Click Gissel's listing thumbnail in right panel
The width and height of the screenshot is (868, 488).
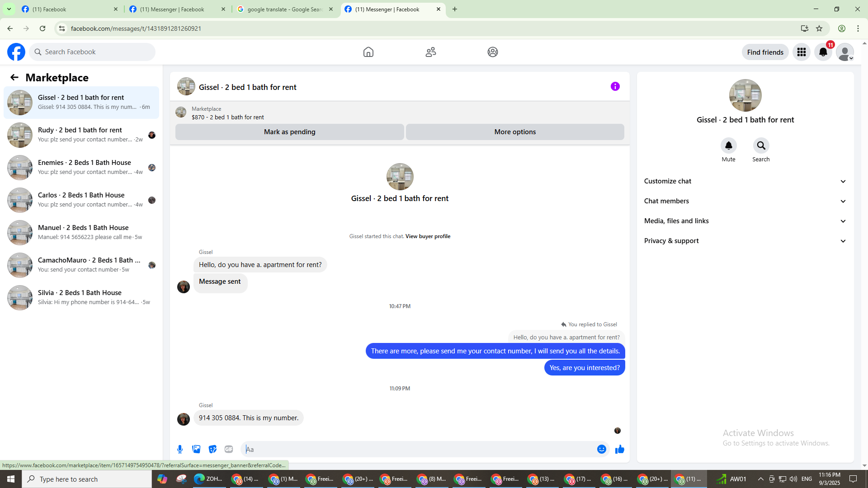pyautogui.click(x=745, y=95)
